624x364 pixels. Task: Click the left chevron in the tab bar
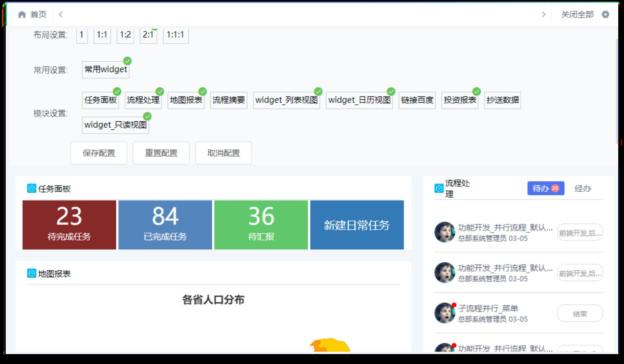coord(60,14)
